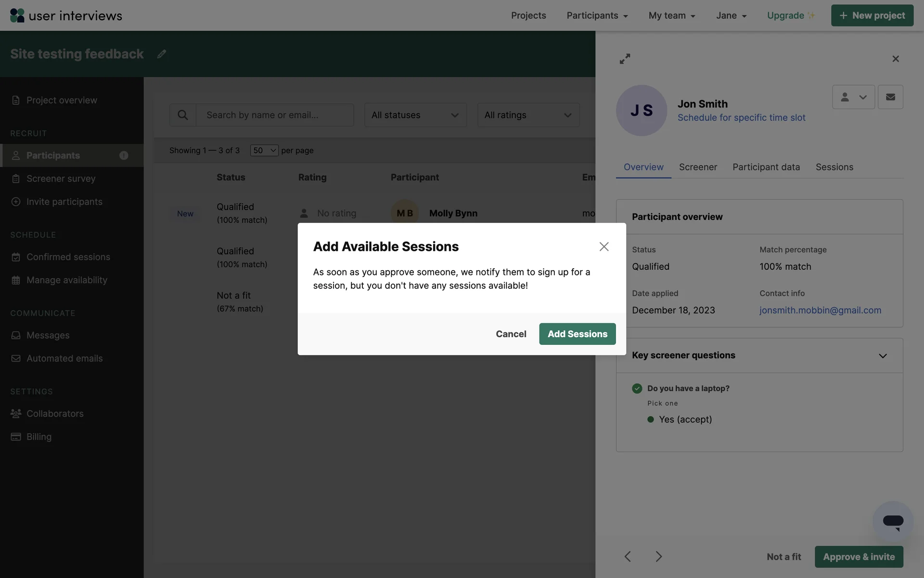924x578 pixels.
Task: Click the pencil icon beside the project title
Action: point(162,54)
